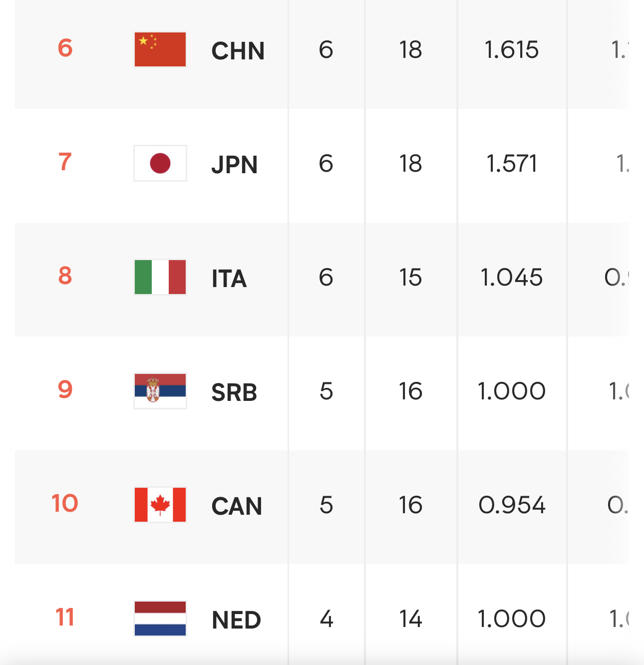The width and height of the screenshot is (644, 665).
Task: Click the Italy flag icon
Action: click(160, 277)
